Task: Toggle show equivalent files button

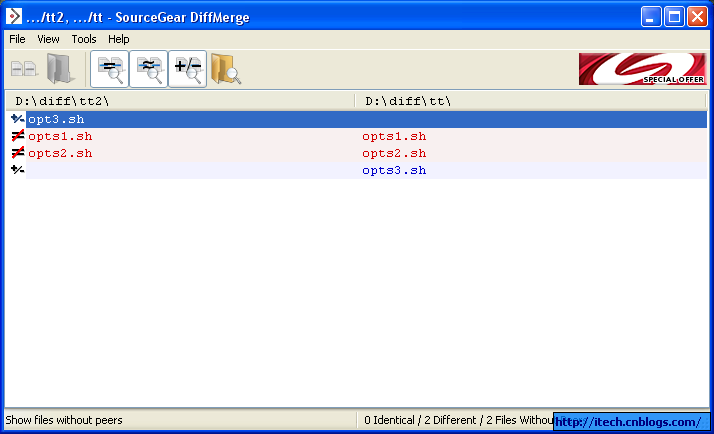Action: (149, 69)
